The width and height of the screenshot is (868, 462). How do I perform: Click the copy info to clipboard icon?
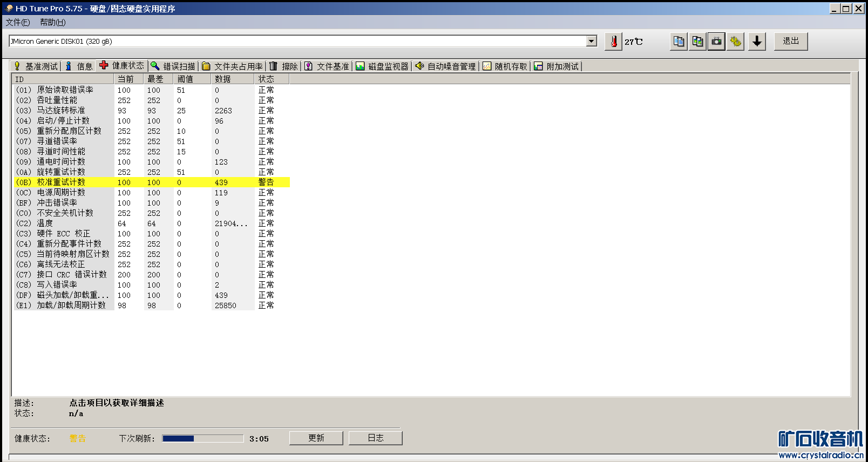pyautogui.click(x=679, y=42)
